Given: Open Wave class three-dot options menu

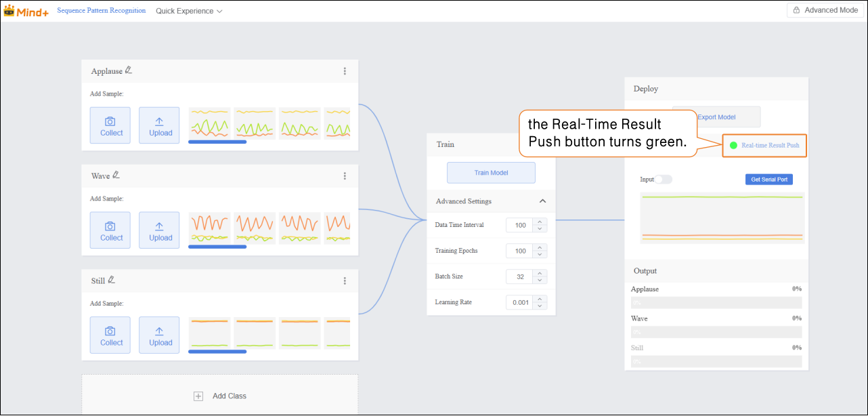Looking at the screenshot, I should click(345, 176).
